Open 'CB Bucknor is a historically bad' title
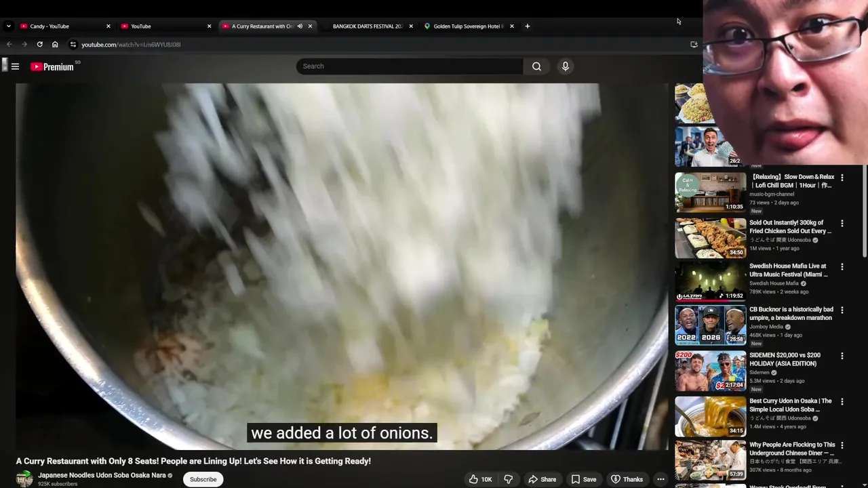The width and height of the screenshot is (868, 488). click(791, 314)
